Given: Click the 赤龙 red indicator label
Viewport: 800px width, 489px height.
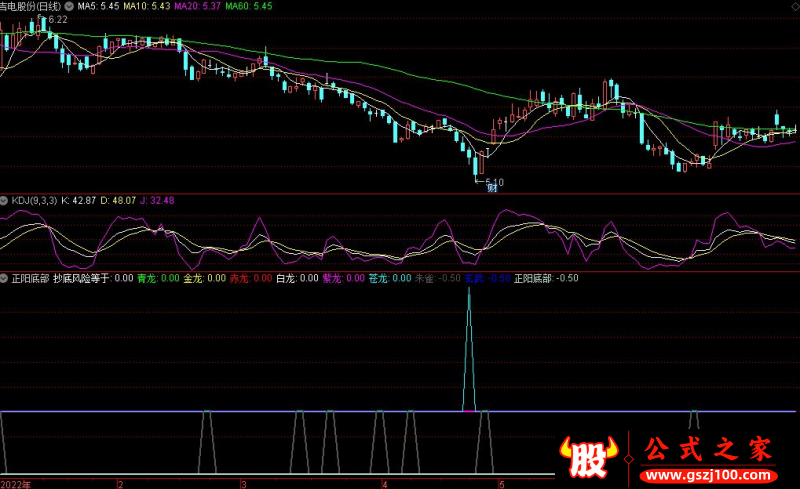Looking at the screenshot, I should tap(250, 279).
